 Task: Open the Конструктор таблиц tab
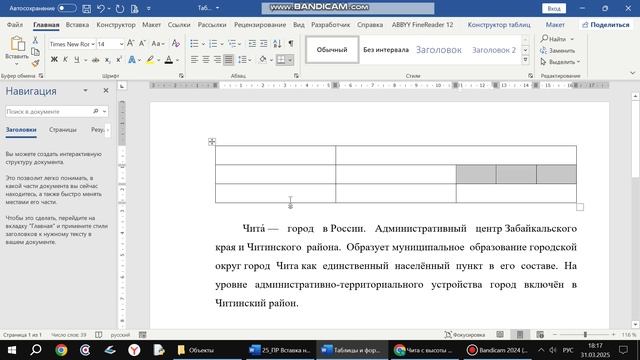[x=499, y=25]
